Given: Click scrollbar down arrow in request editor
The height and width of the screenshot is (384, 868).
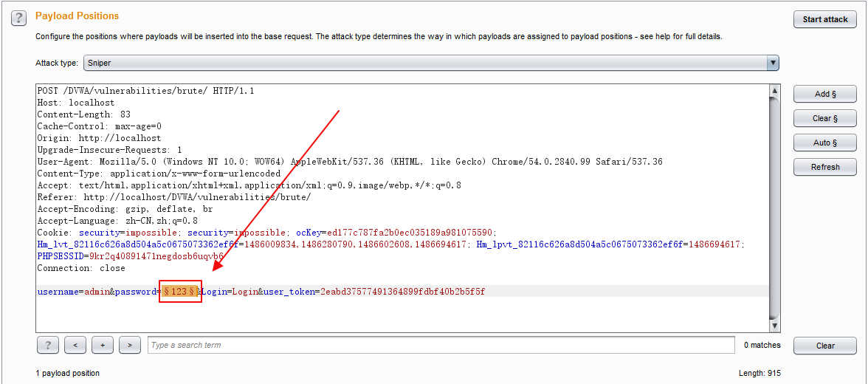Looking at the screenshot, I should 774,326.
